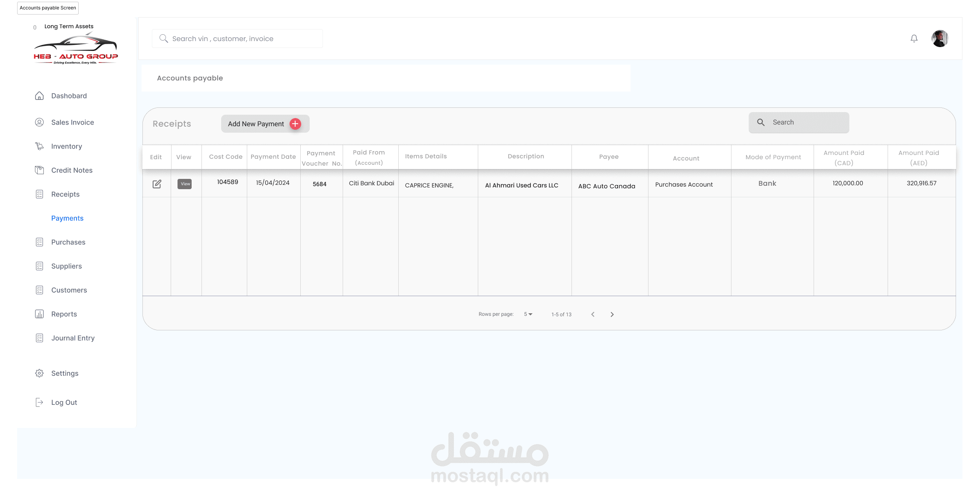Click the Dashboard home icon
This screenshot has height=496, width=980.
click(39, 96)
